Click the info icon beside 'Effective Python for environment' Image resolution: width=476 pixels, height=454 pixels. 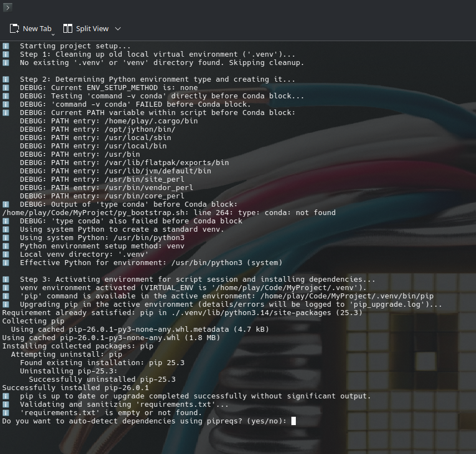(6, 262)
